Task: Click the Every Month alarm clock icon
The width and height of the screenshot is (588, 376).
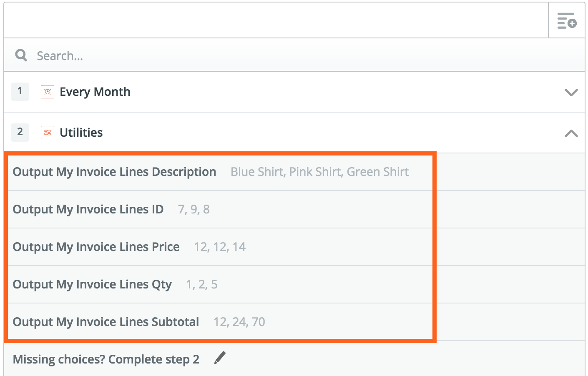Action: [48, 92]
